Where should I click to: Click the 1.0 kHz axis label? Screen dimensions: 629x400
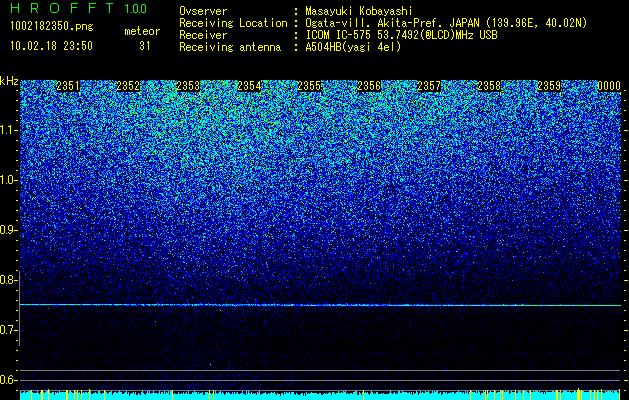tap(8, 180)
